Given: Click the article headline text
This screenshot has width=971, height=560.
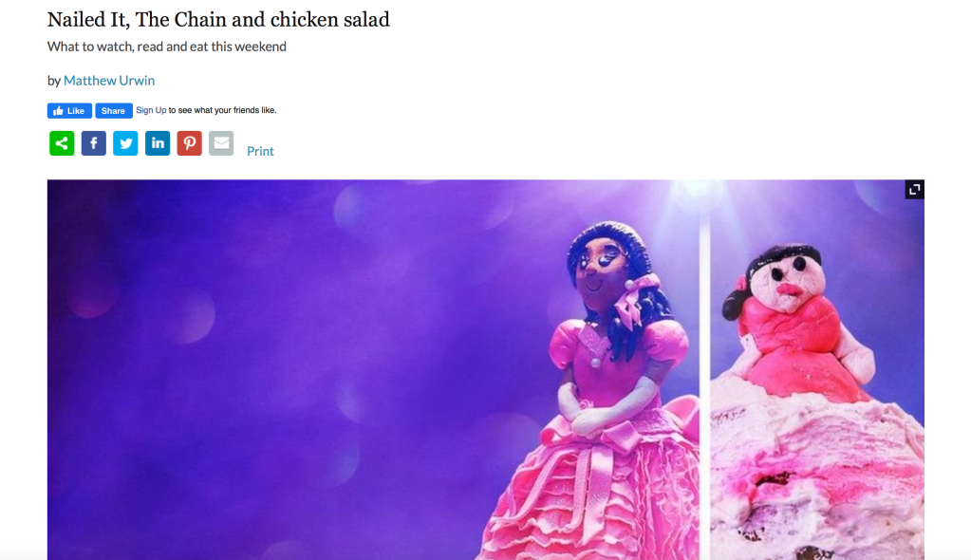Looking at the screenshot, I should 218,20.
